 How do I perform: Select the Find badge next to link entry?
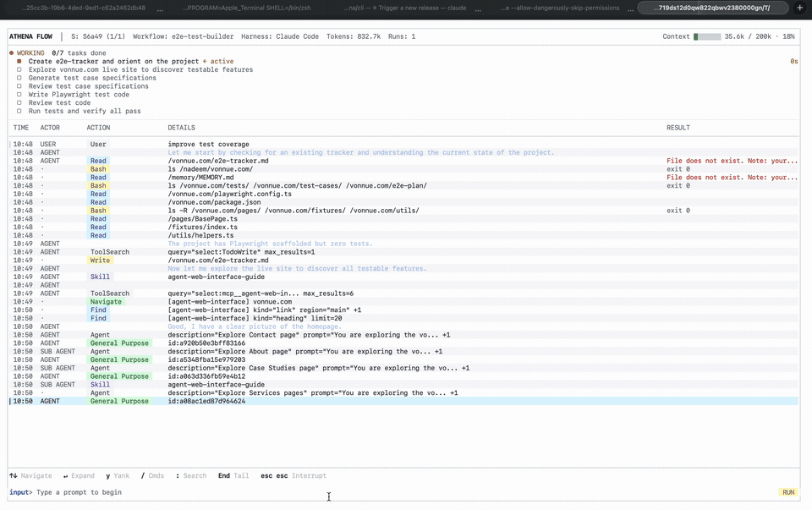pyautogui.click(x=102, y=310)
